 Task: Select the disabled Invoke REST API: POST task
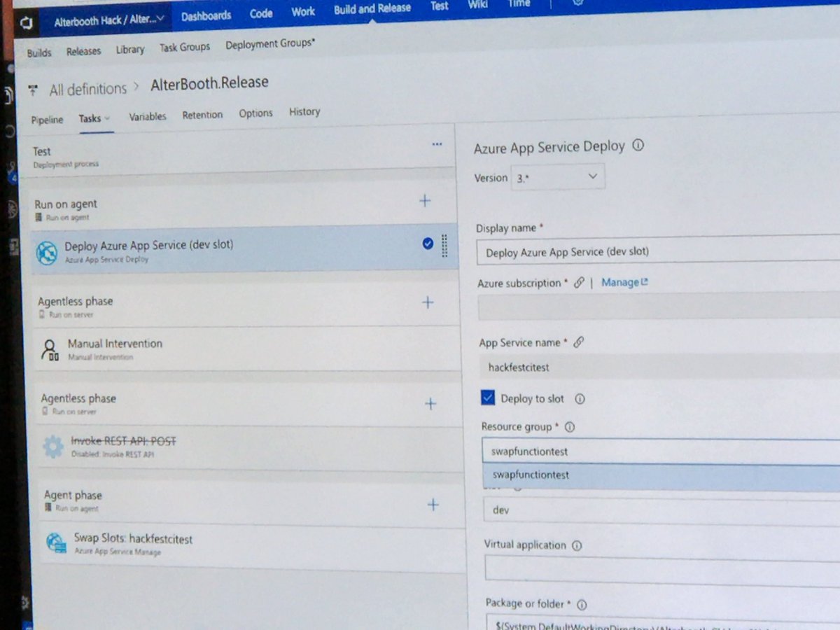tap(250, 448)
